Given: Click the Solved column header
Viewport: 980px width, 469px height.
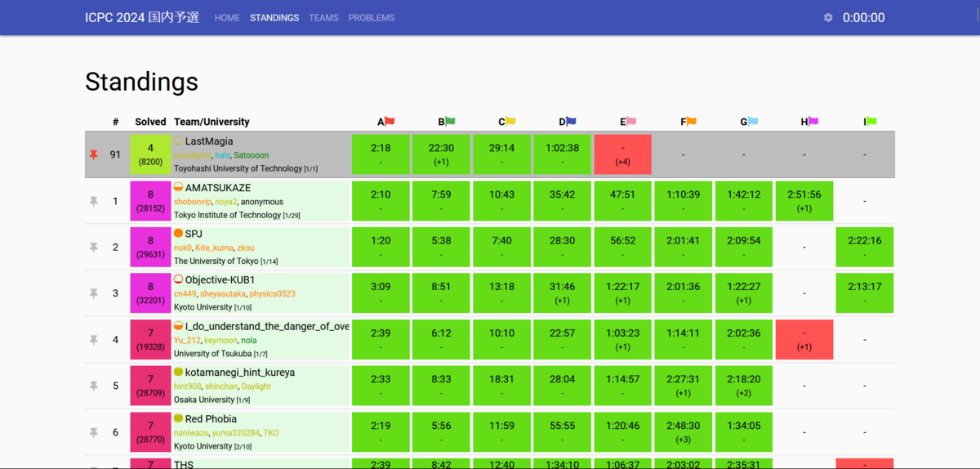Looking at the screenshot, I should point(150,122).
